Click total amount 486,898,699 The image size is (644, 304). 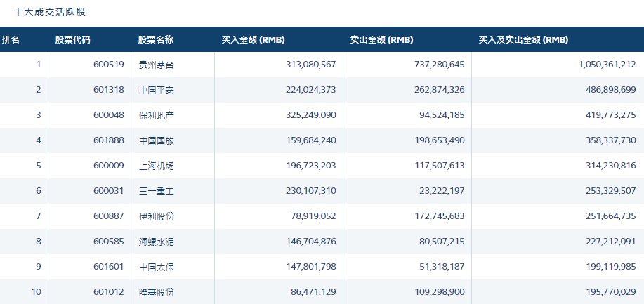click(611, 90)
